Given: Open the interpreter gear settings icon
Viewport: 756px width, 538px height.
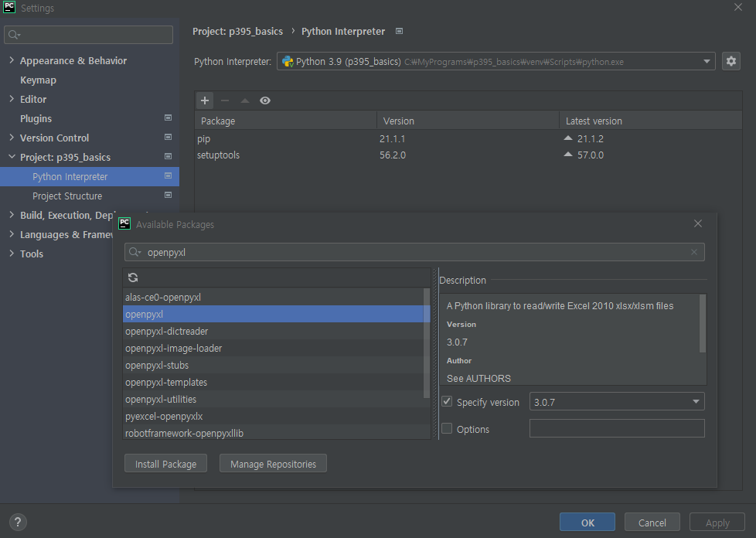Looking at the screenshot, I should click(x=731, y=61).
